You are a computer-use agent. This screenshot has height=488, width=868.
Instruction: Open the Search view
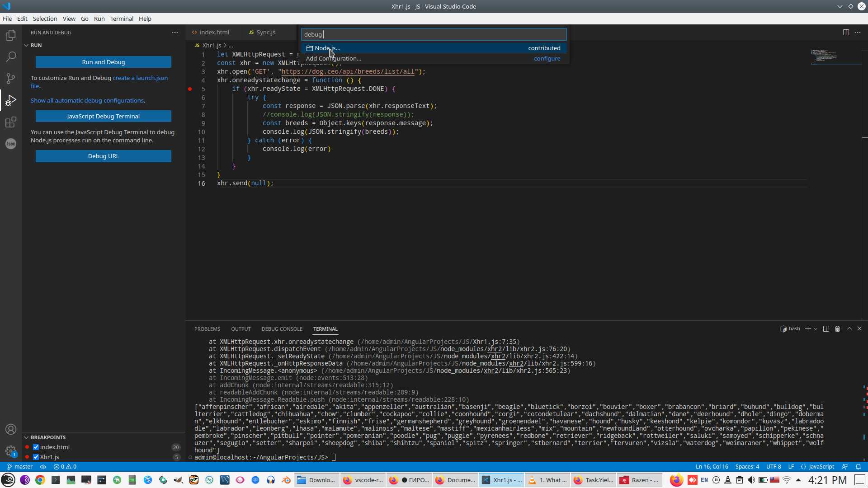[11, 56]
